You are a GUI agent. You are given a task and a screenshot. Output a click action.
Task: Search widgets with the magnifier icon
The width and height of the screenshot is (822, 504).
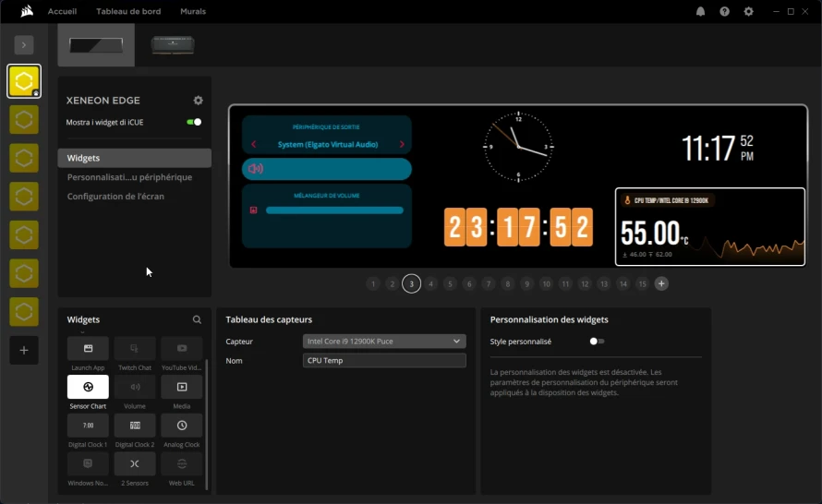197,319
